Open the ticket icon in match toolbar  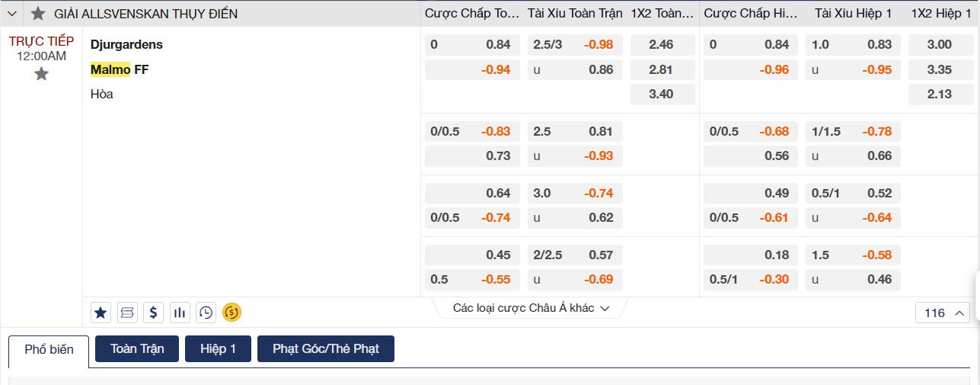click(x=127, y=312)
